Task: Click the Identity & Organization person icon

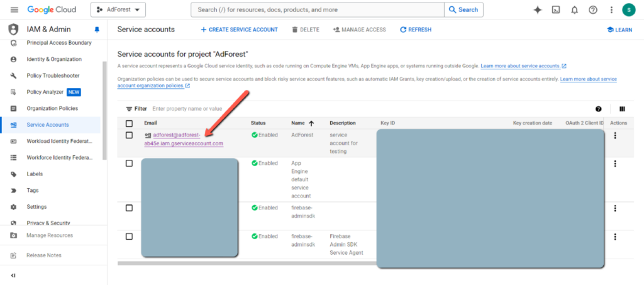Action: (13, 59)
